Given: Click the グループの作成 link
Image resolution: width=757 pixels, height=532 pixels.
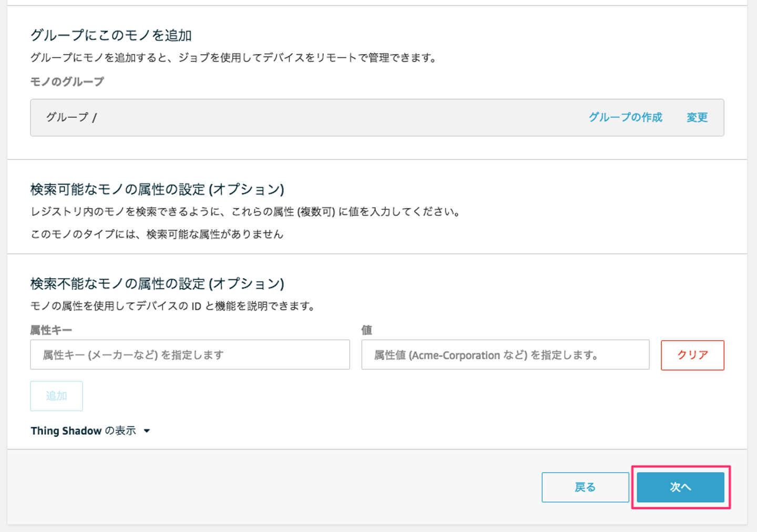Looking at the screenshot, I should (625, 117).
